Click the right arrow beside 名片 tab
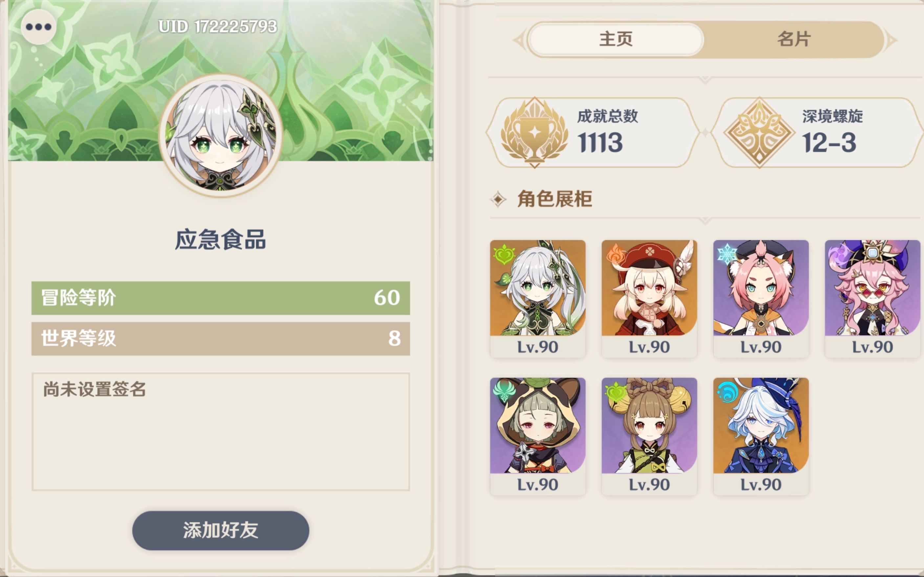This screenshot has height=577, width=924. point(891,40)
